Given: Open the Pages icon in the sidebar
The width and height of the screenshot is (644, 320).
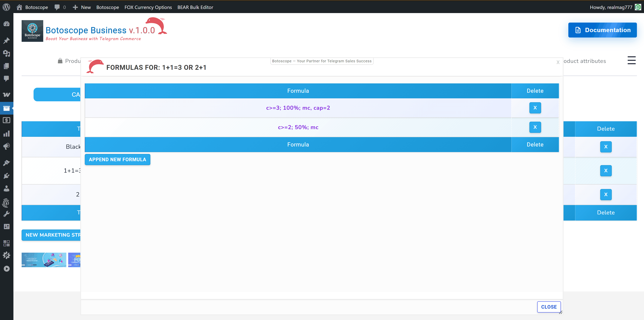Looking at the screenshot, I should [7, 66].
